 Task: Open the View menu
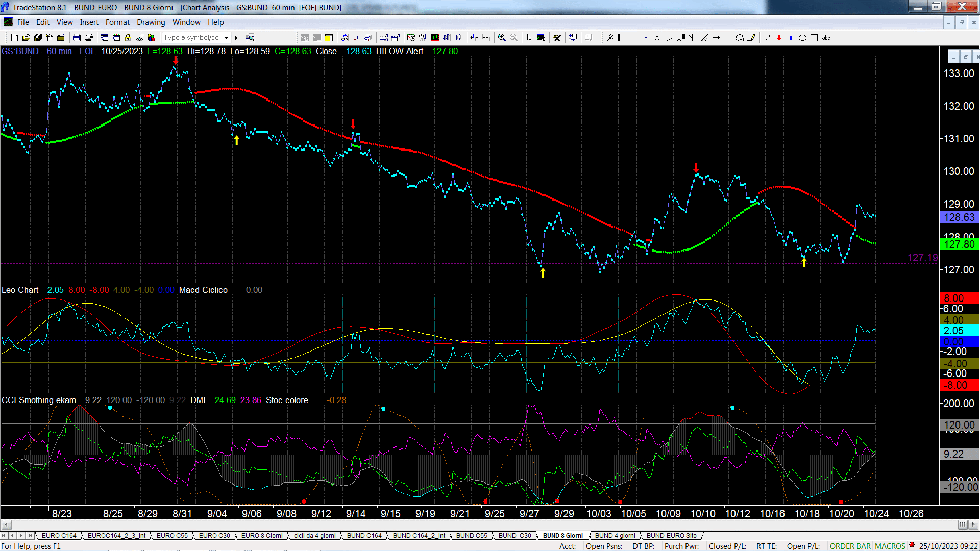click(x=65, y=22)
